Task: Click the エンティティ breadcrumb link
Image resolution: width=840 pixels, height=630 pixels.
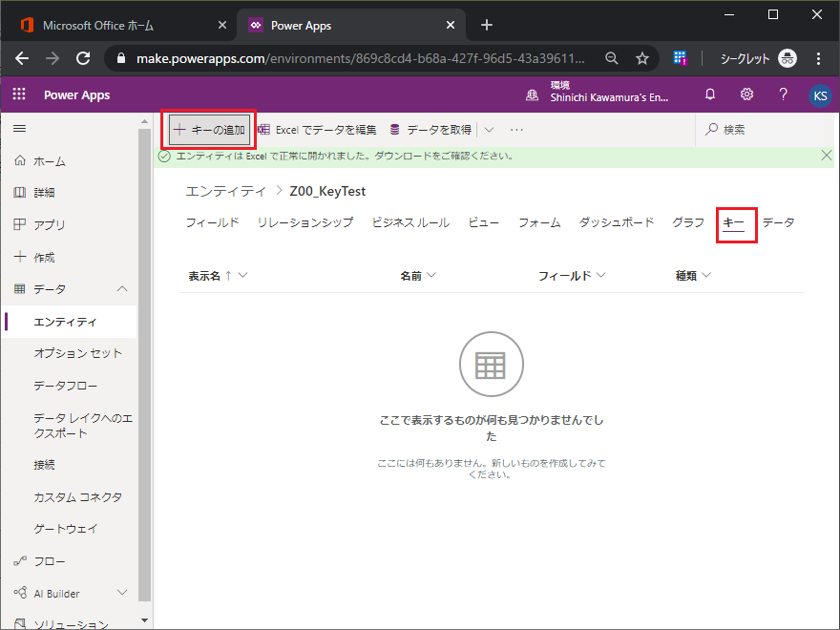Action: [225, 191]
